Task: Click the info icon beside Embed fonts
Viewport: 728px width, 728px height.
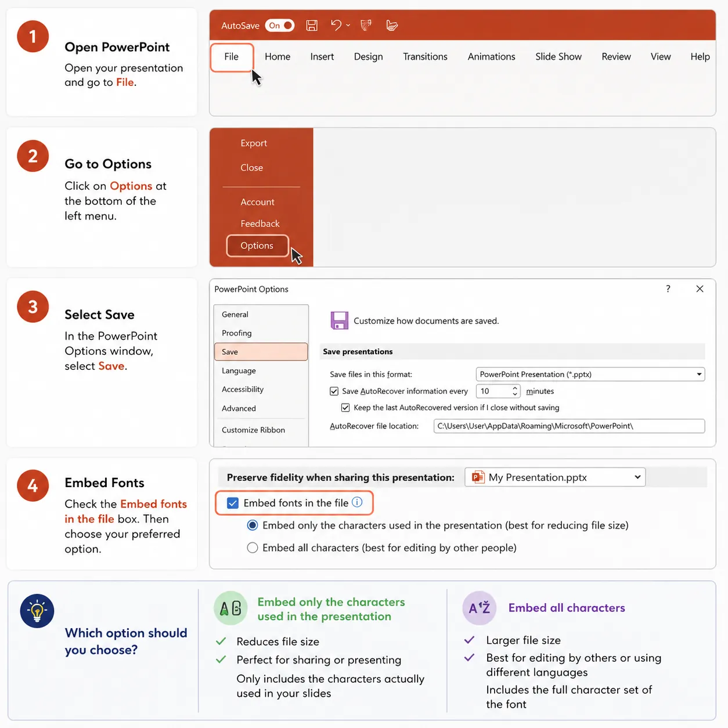Action: (x=357, y=502)
